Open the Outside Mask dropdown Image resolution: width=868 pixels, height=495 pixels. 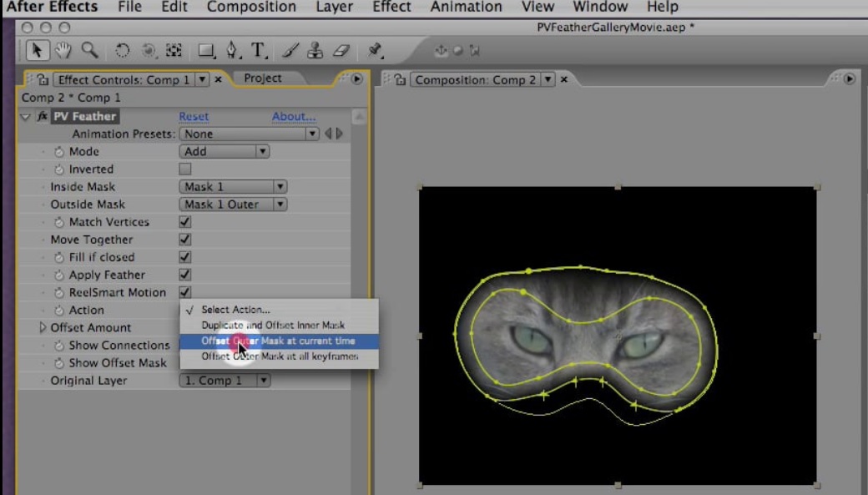pos(233,205)
